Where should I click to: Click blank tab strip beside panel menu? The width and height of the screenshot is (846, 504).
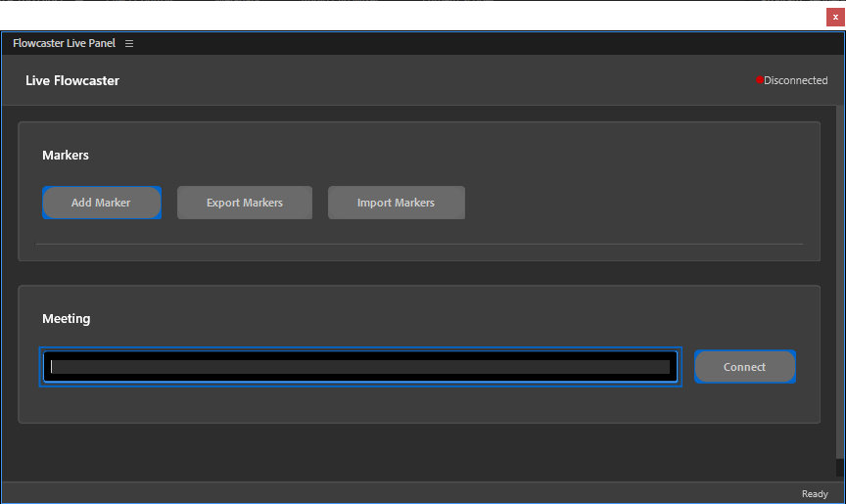click(x=490, y=44)
